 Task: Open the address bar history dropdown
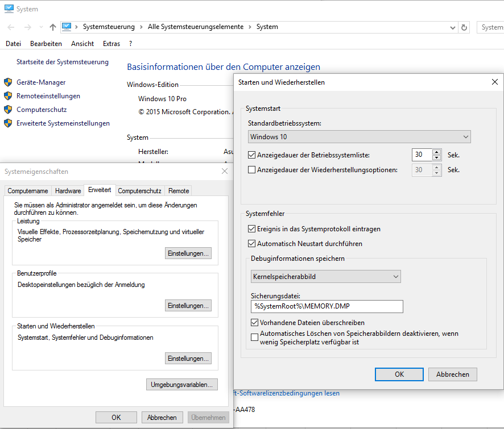[x=453, y=28]
